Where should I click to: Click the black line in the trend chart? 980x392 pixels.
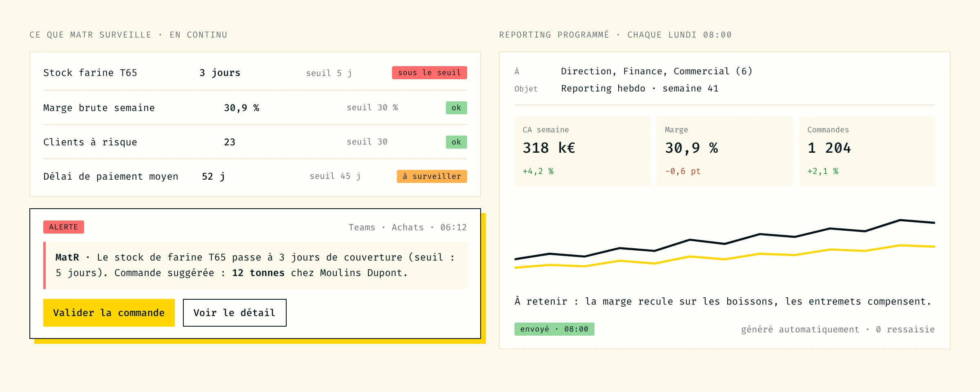tap(725, 243)
